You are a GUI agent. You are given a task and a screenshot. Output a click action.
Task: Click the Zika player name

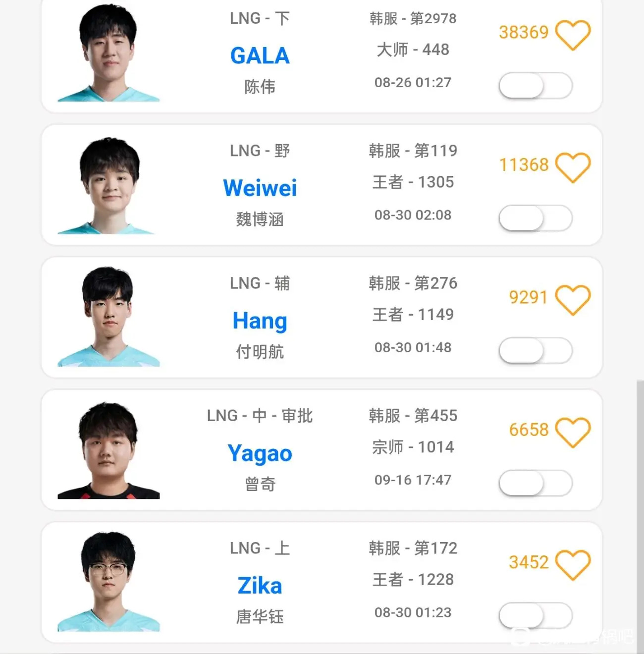[260, 586]
